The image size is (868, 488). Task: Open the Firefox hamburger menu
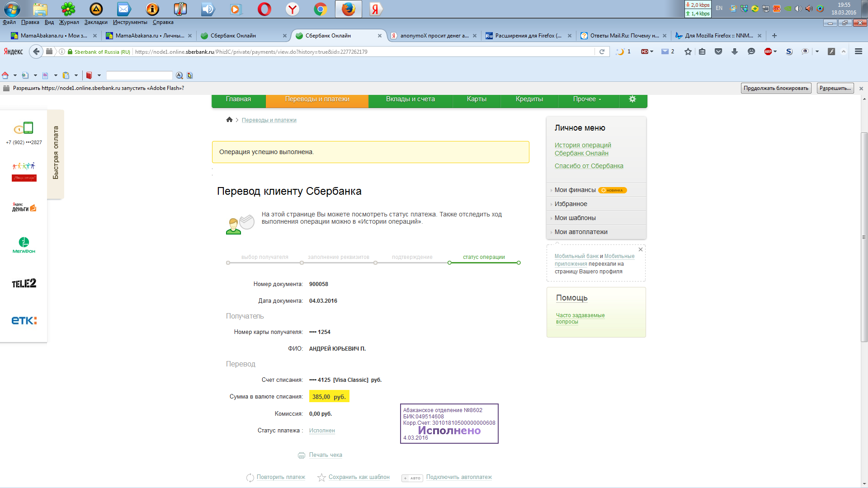(x=859, y=52)
